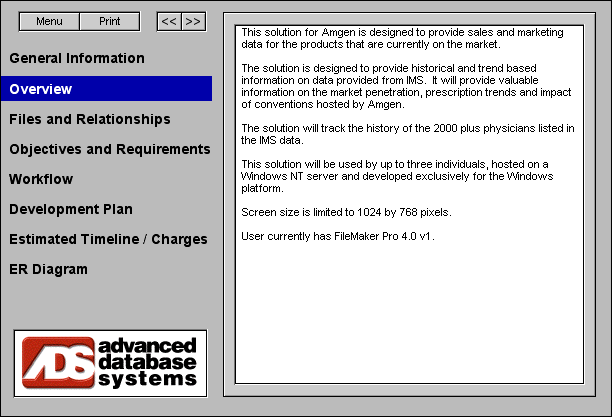612x417 pixels.
Task: Open the Development Plan section
Action: [x=71, y=209]
